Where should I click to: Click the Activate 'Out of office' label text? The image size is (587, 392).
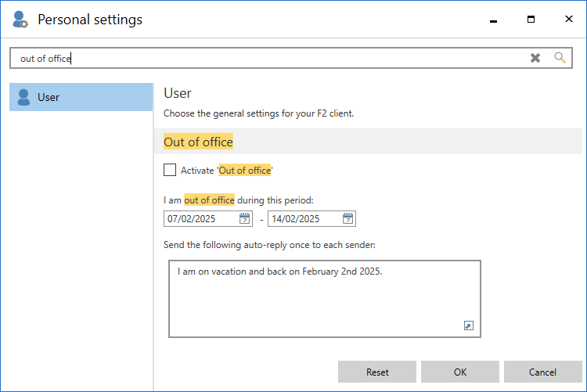[x=226, y=170]
